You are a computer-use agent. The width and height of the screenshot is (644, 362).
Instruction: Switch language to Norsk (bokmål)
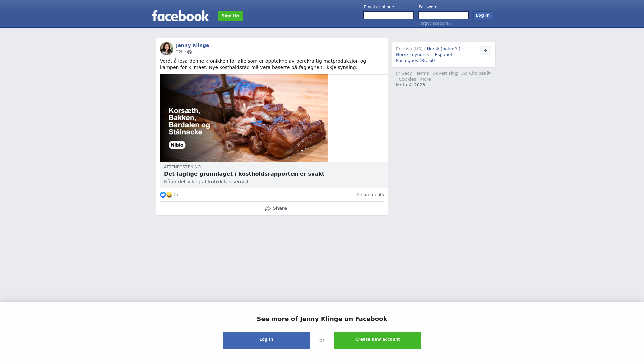(x=443, y=49)
